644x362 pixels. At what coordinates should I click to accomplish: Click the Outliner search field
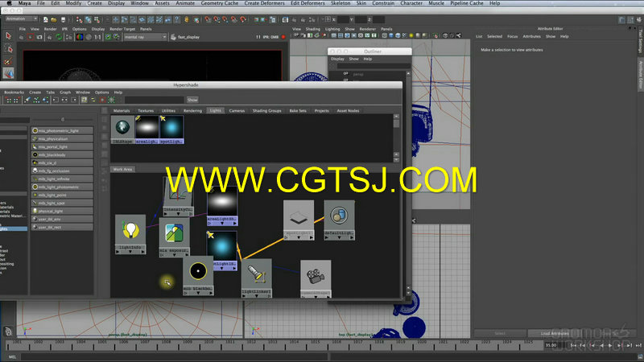click(374, 66)
